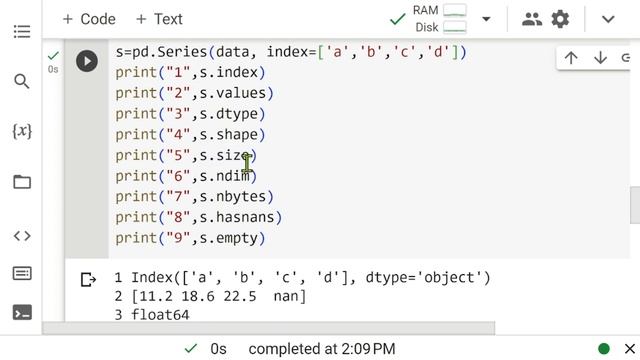Click the code line print("1",s.index)
Viewport: 640px width, 360px height.
(190, 73)
